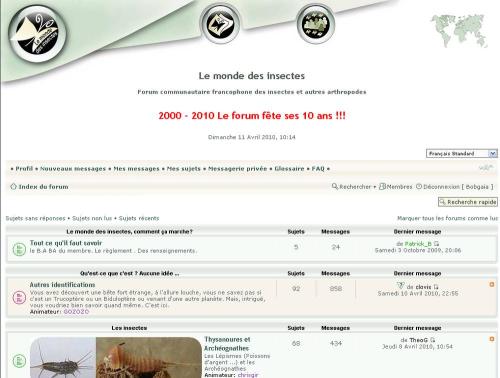Open the Profil menu item
The height and width of the screenshot is (378, 500).
[x=24, y=169]
